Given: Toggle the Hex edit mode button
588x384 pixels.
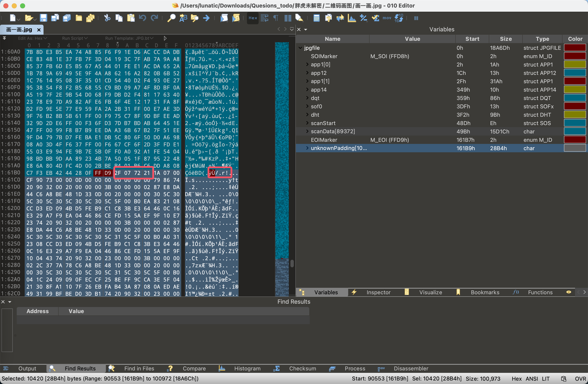Looking at the screenshot, I should tap(253, 18).
